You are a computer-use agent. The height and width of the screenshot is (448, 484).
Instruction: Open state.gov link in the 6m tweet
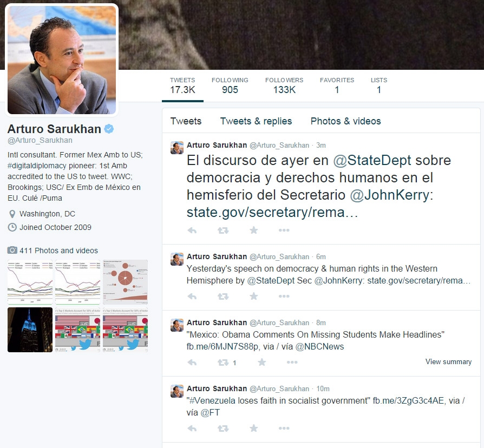point(419,280)
